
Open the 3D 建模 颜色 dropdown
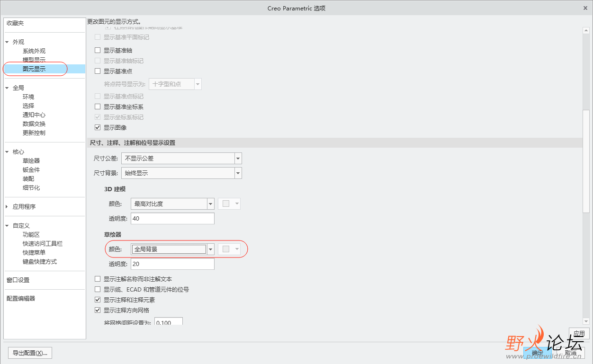[172, 204]
